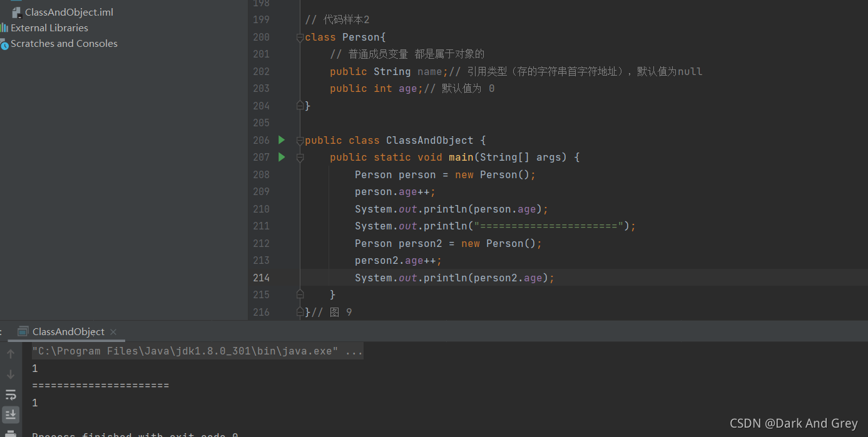Viewport: 868px width, 437px height.
Task: Click 'class Person{' on line 200
Action: [345, 38]
